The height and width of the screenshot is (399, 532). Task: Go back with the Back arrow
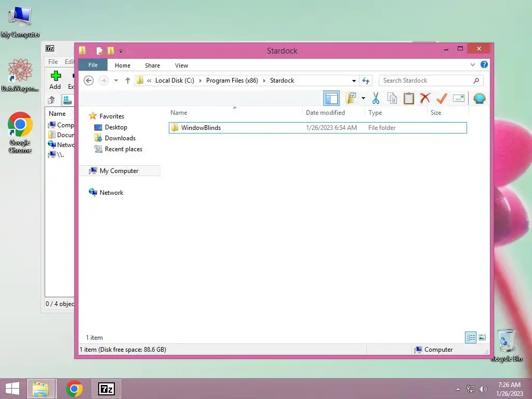point(88,81)
